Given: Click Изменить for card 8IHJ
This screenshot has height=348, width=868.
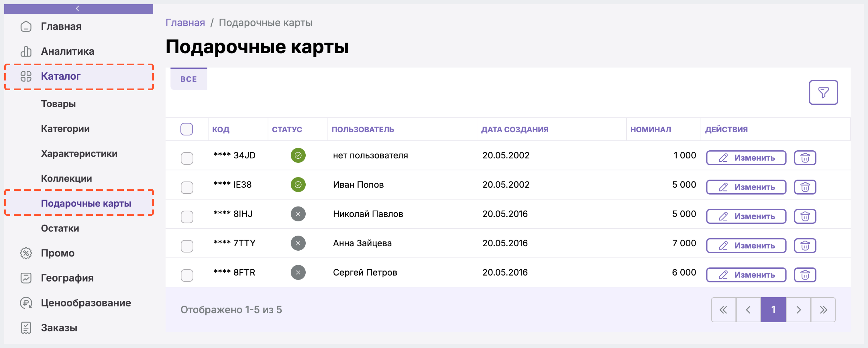Looking at the screenshot, I should click(746, 216).
